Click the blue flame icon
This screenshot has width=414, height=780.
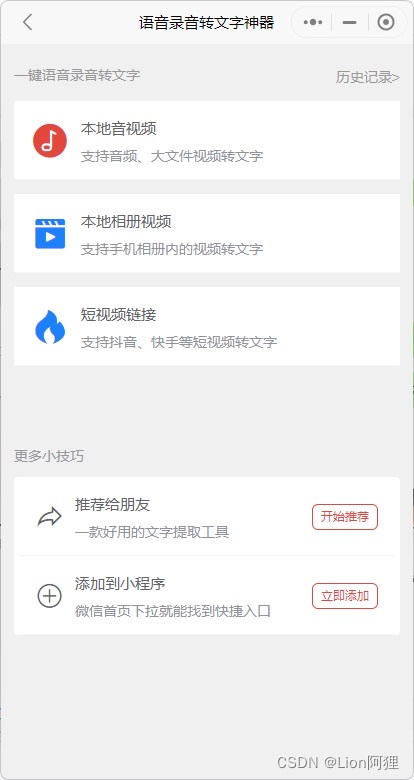[50, 326]
